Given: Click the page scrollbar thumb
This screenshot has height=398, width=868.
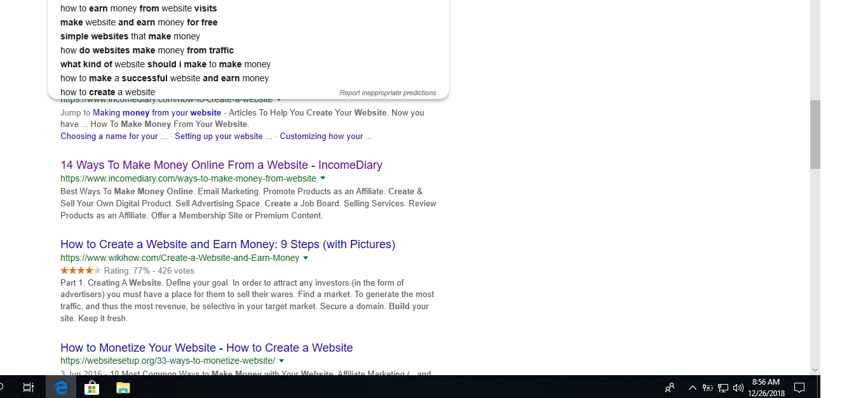Looking at the screenshot, I should coord(815,134).
